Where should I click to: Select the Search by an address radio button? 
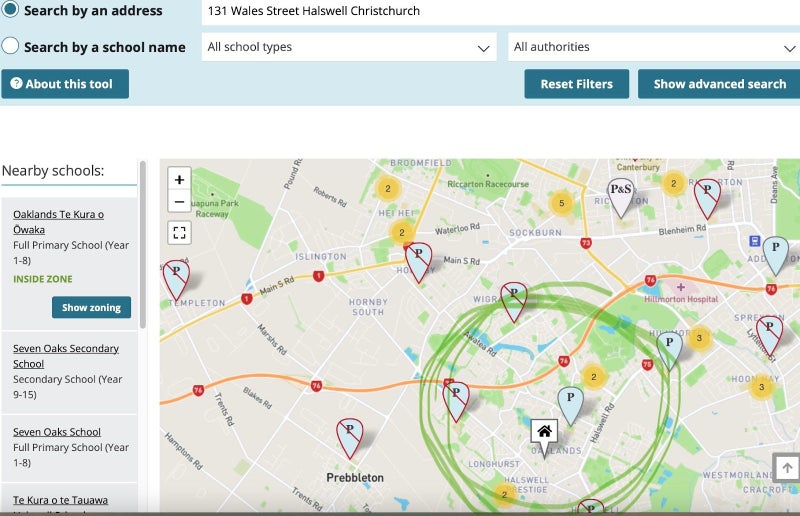(10, 10)
